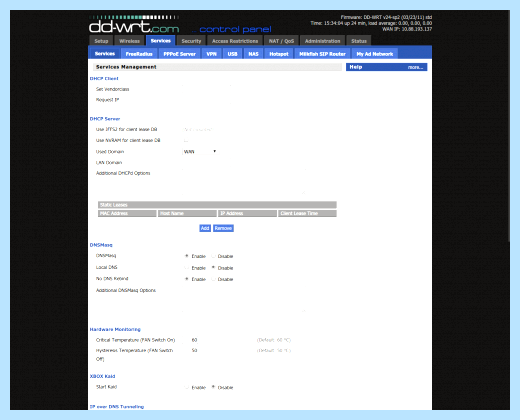520x420 pixels.
Task: Select Disable for No DNS Rebind
Action: pos(213,279)
